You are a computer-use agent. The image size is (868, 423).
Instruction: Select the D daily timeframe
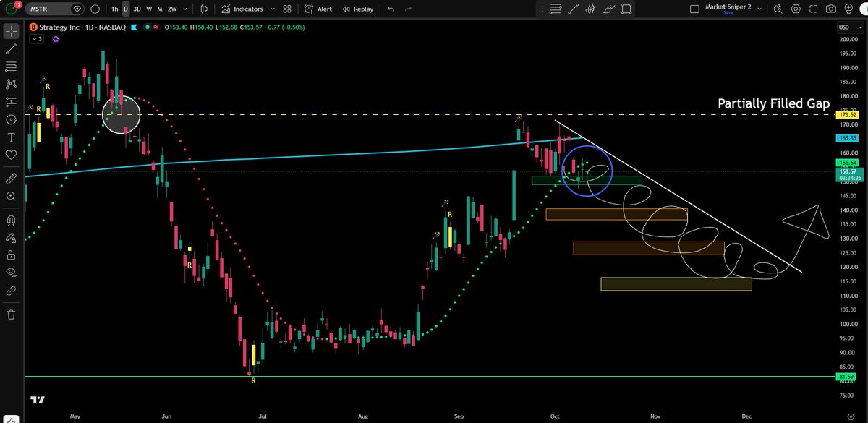click(x=126, y=9)
